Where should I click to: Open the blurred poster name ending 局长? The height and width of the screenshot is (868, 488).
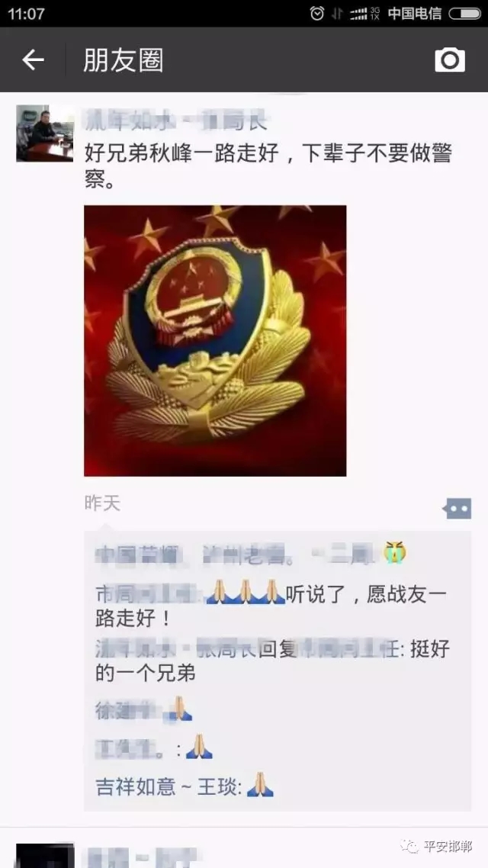(176, 120)
